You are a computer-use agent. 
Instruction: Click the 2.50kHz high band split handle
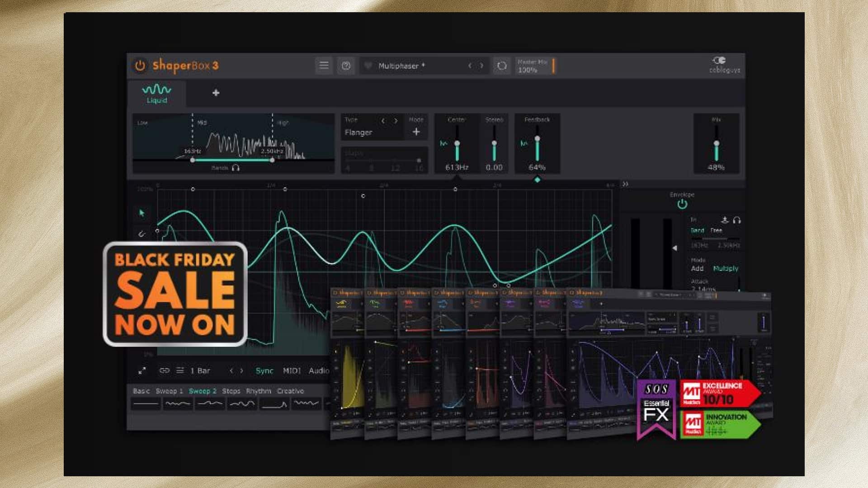(x=272, y=160)
